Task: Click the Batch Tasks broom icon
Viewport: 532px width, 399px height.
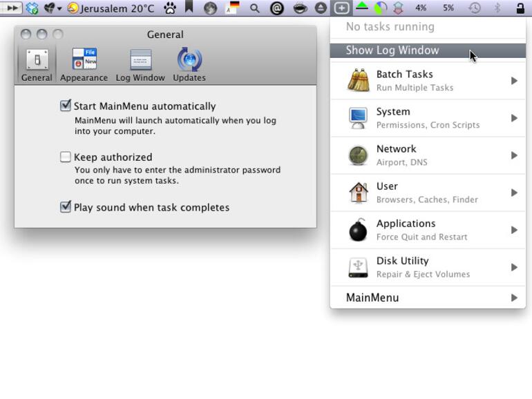Action: (x=359, y=80)
